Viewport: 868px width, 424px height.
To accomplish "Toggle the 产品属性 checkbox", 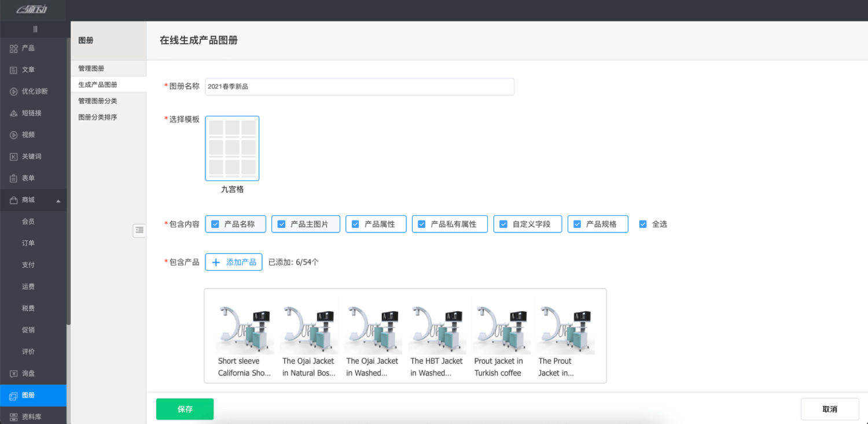I will point(355,224).
